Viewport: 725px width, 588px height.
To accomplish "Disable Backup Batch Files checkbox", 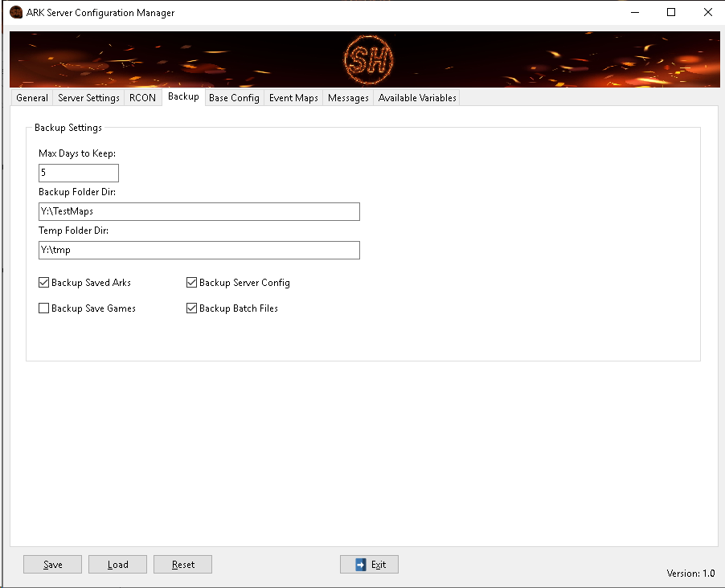I will pos(192,308).
